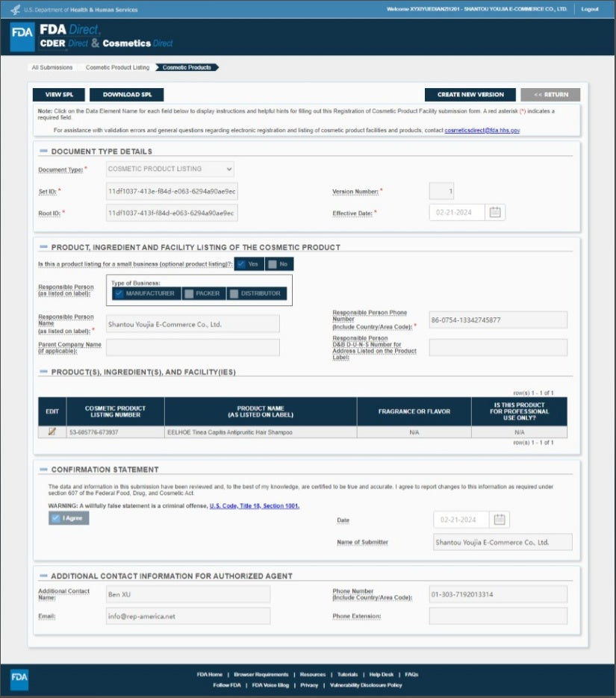Click the edit pencil icon for EELHOE product

click(52, 431)
